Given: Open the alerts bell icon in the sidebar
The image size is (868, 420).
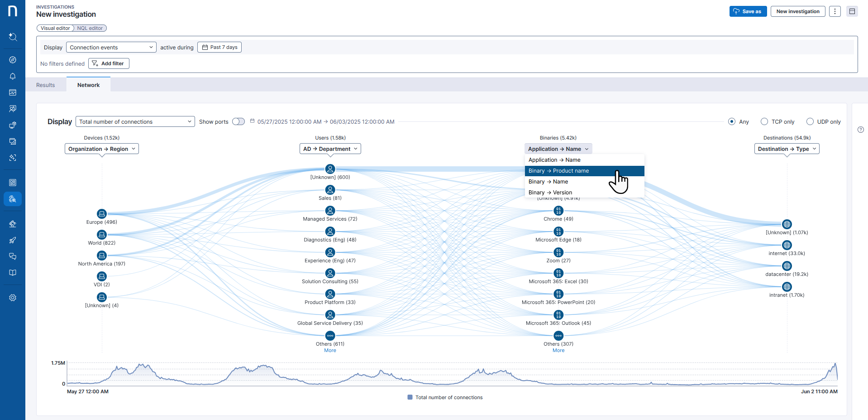Looking at the screenshot, I should [13, 76].
